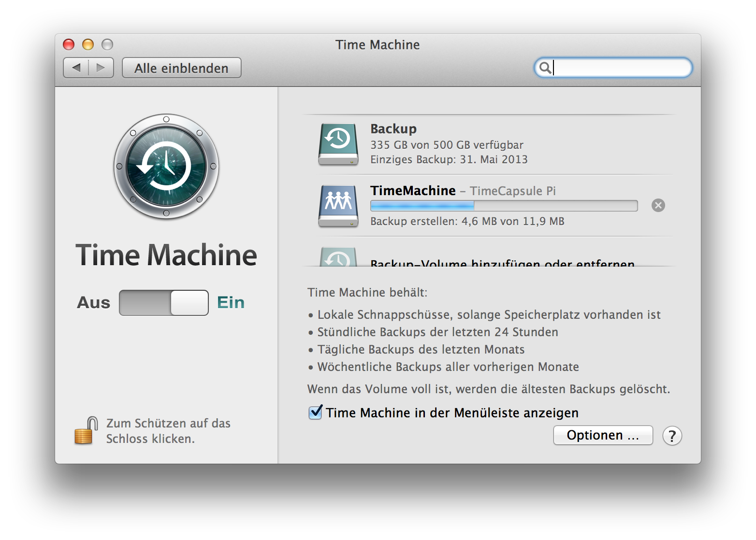756x540 pixels.
Task: Go back with the left arrow button
Action: (x=76, y=68)
